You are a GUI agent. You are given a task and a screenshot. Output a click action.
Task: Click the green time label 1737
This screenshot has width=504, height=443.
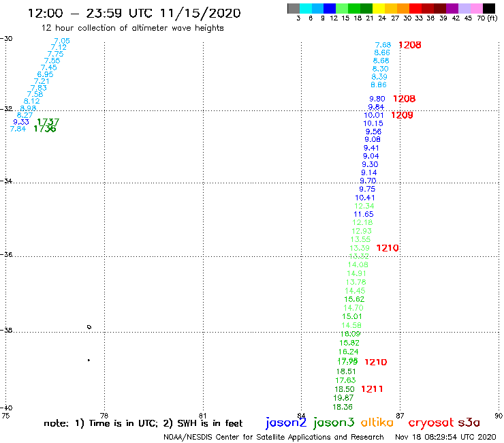tap(48, 121)
